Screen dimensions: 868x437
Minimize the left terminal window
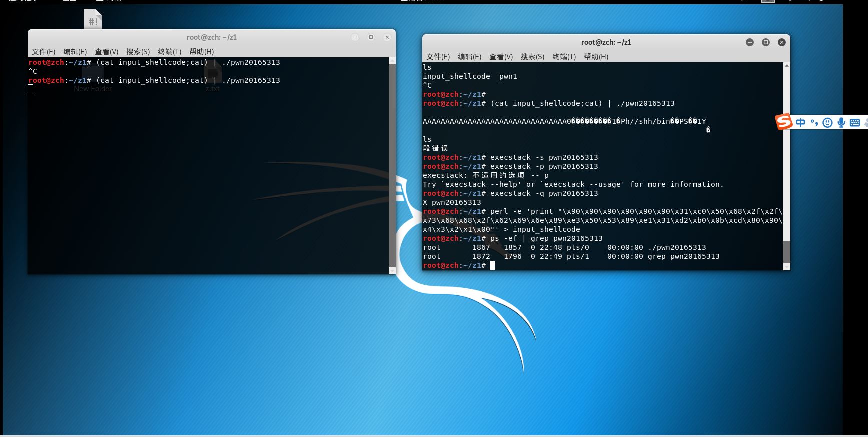click(355, 37)
